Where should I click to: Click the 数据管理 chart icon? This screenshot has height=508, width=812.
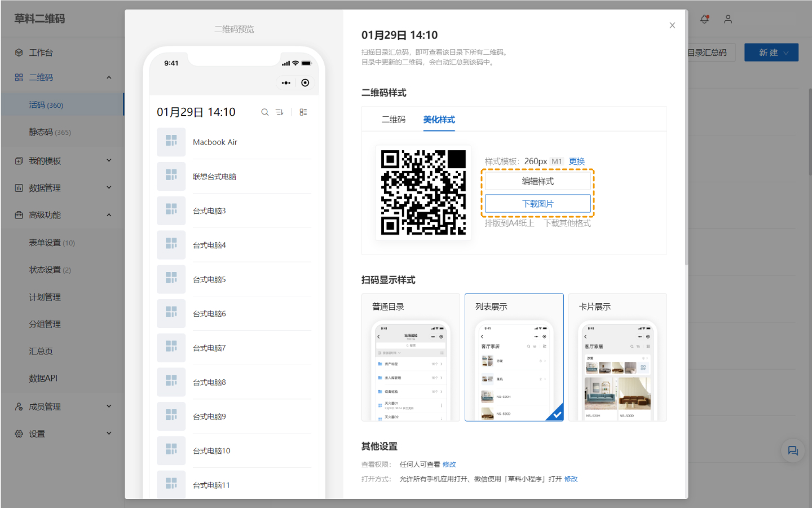tap(19, 188)
